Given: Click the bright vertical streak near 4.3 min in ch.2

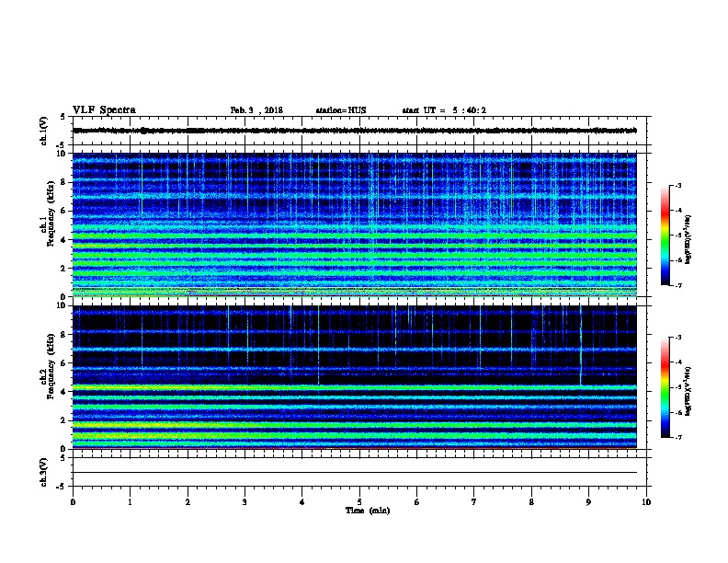Looking at the screenshot, I should pos(318,346).
